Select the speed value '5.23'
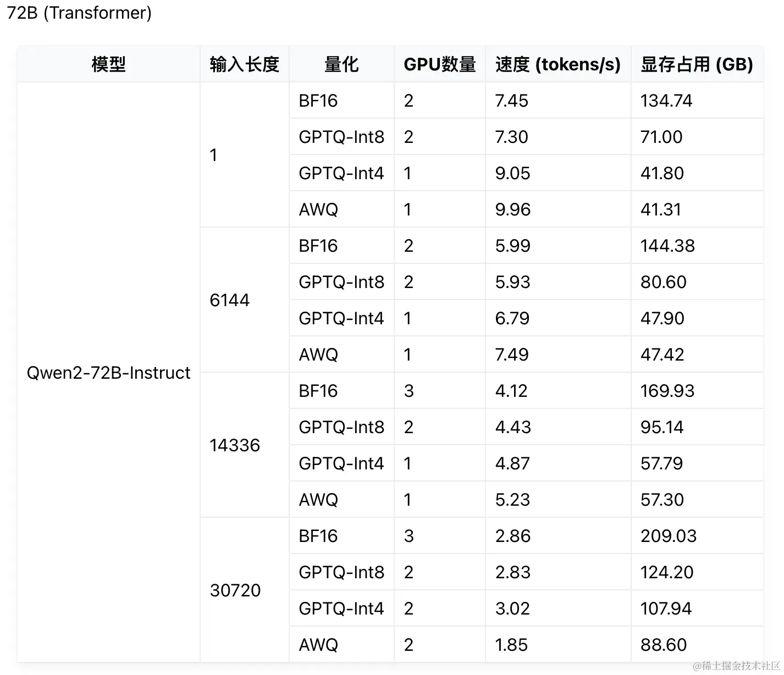784x675 pixels. click(x=512, y=500)
